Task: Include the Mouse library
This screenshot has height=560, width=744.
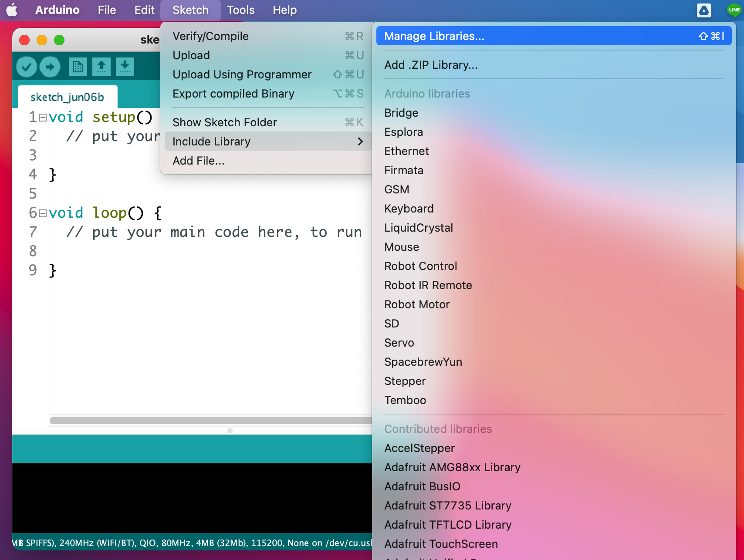Action: (x=554, y=247)
